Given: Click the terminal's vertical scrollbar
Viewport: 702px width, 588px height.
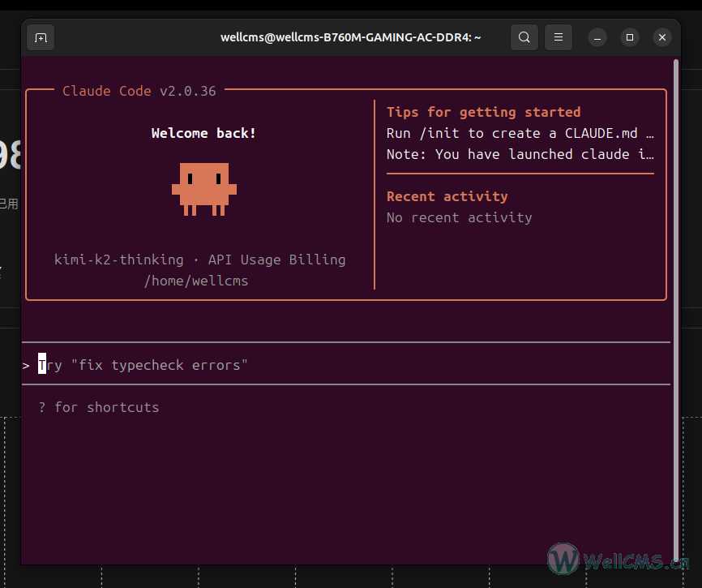Looking at the screenshot, I should coord(676,308).
